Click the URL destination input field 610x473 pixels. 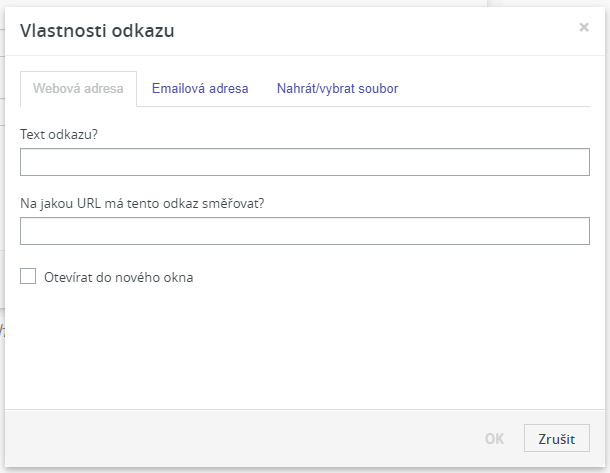(x=305, y=231)
